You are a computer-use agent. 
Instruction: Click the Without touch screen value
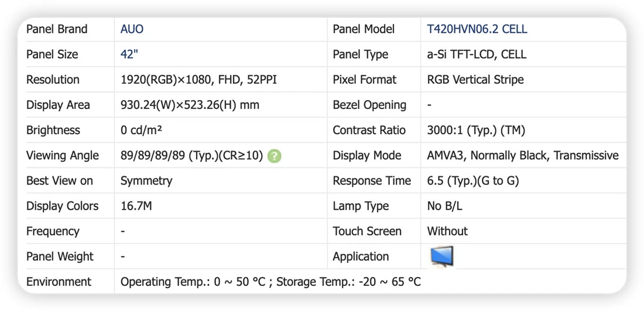(x=447, y=231)
